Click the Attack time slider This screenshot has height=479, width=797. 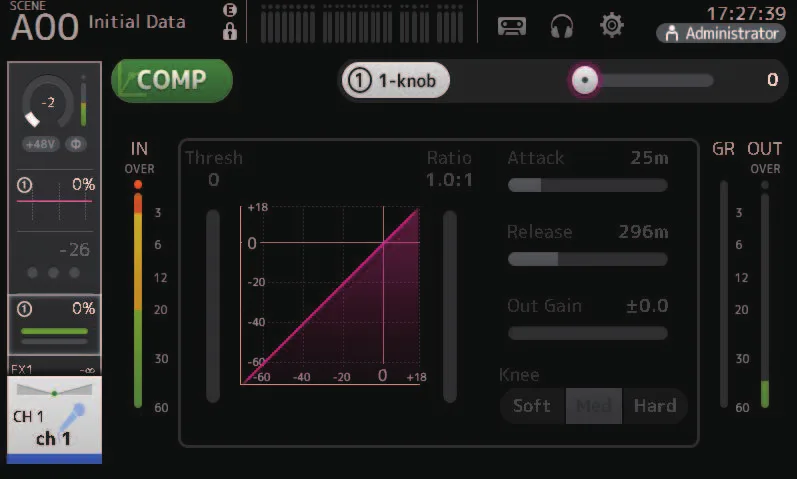[588, 185]
